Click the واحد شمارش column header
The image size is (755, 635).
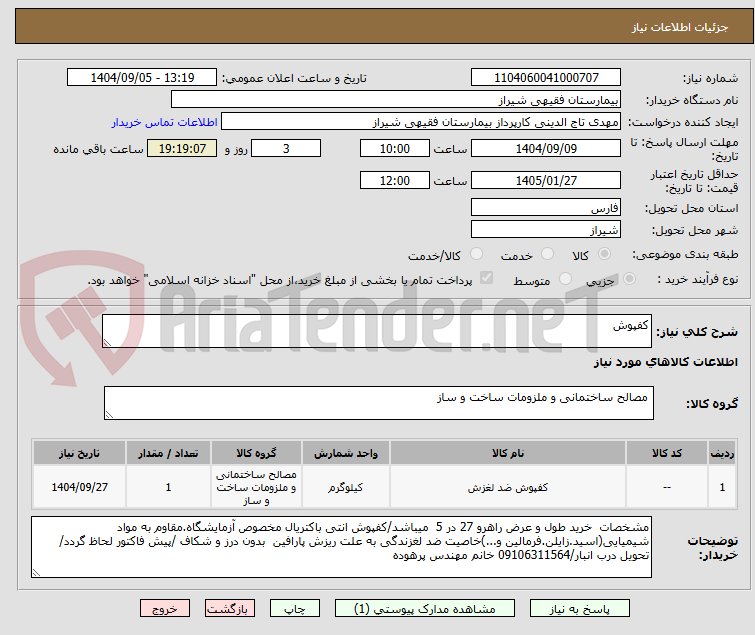345,453
